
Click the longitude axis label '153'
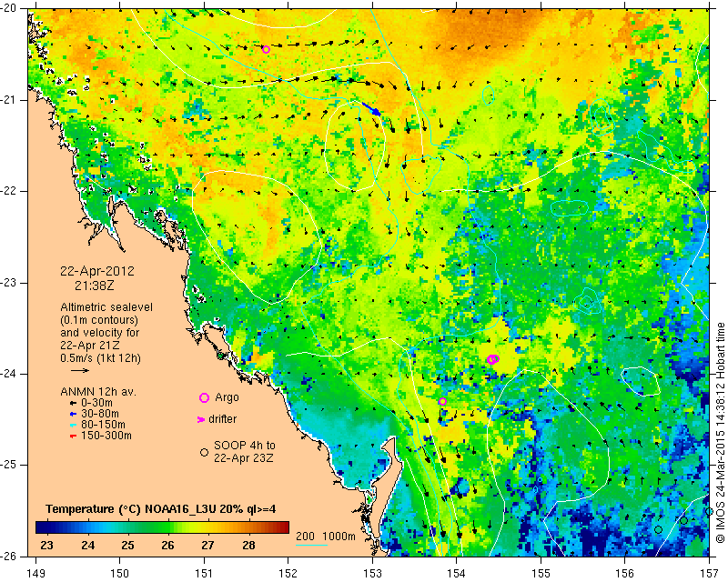372,574
